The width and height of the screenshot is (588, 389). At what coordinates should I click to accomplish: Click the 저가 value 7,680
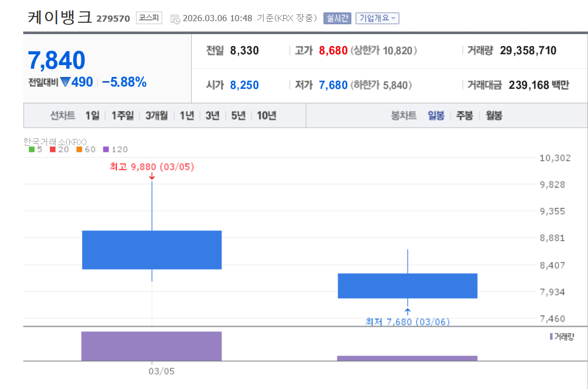[x=333, y=85]
